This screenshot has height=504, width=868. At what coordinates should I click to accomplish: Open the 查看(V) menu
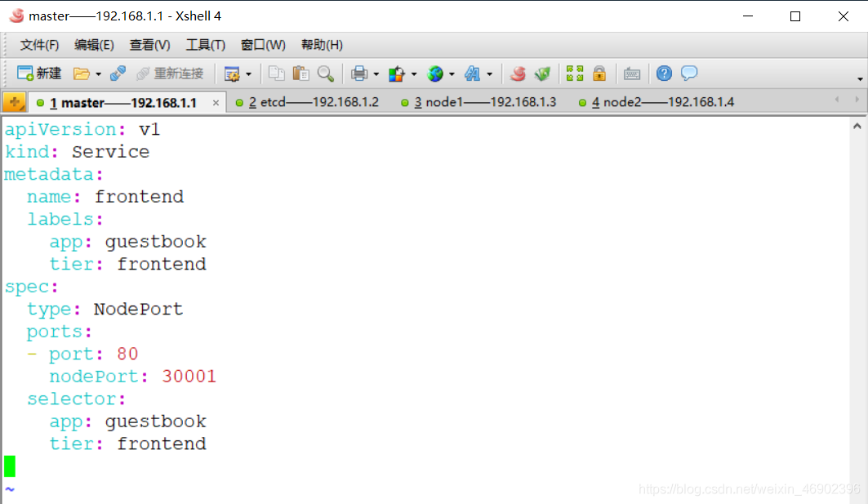click(149, 45)
